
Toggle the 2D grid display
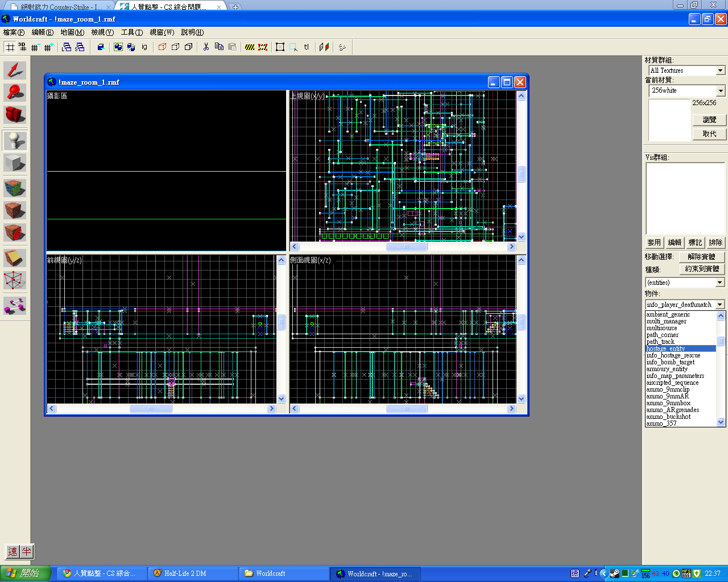[x=10, y=47]
